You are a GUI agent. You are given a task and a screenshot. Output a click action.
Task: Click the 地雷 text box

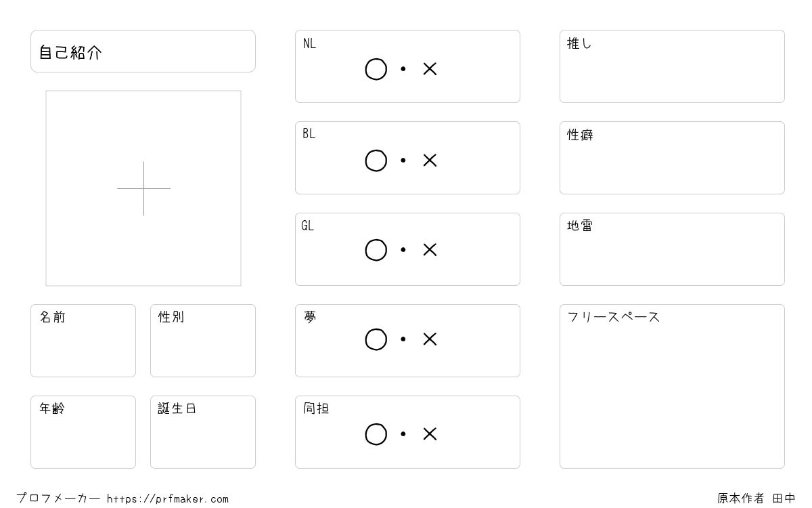[672, 249]
